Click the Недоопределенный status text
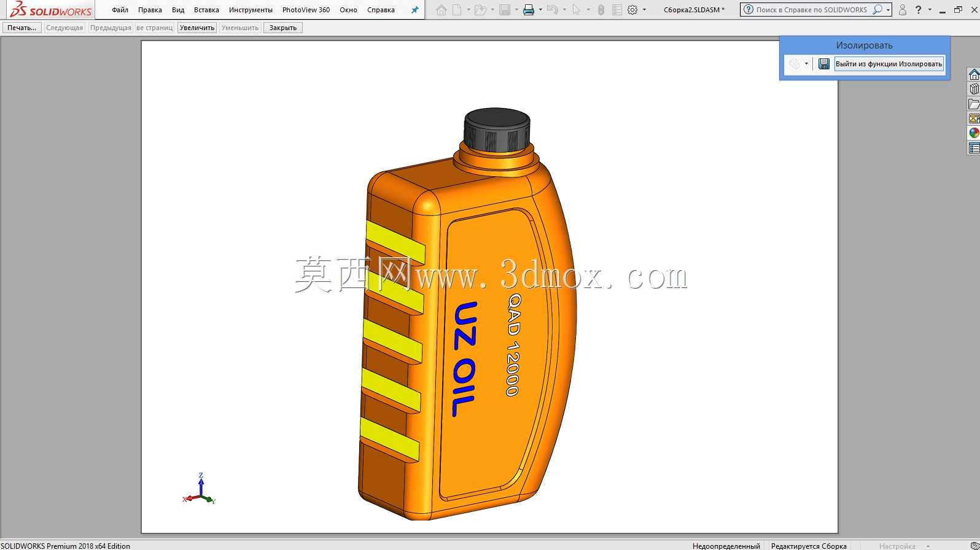The image size is (980, 550). pos(726,546)
